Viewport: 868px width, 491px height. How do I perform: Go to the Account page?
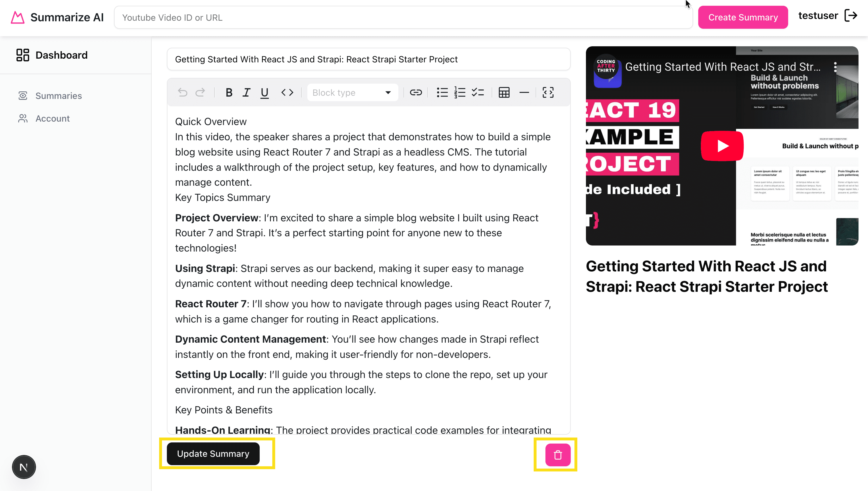tap(53, 118)
